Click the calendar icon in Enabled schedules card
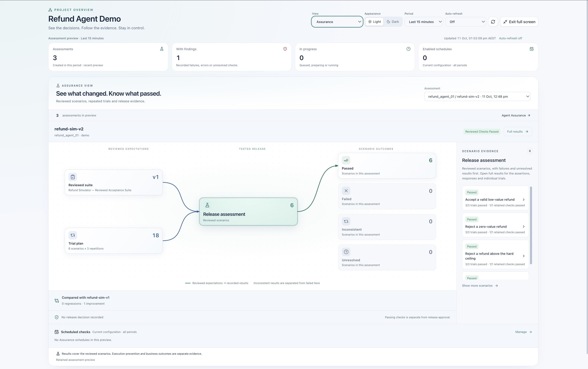Screen dimensions: 588x369 coord(532,49)
